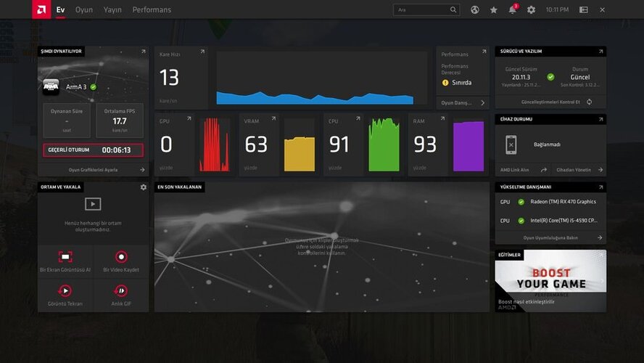Select the ArmA 3 game icon
The height and width of the screenshot is (363, 644).
pos(51,86)
